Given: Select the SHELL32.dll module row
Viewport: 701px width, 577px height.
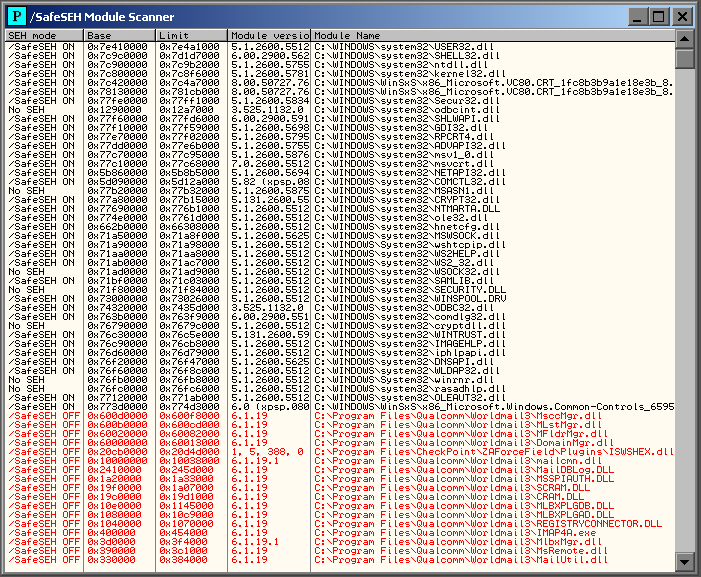Looking at the screenshot, I should coord(340,55).
